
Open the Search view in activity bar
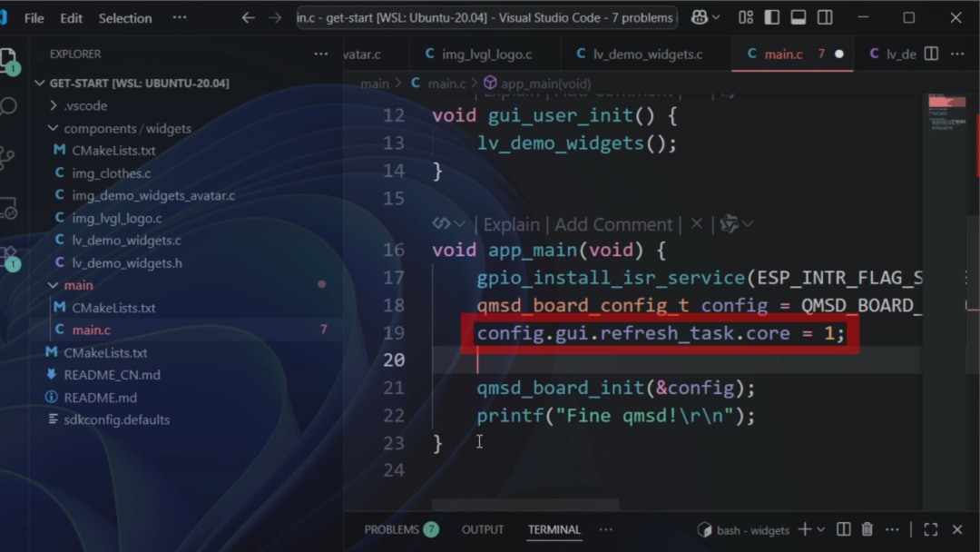pyautogui.click(x=8, y=106)
